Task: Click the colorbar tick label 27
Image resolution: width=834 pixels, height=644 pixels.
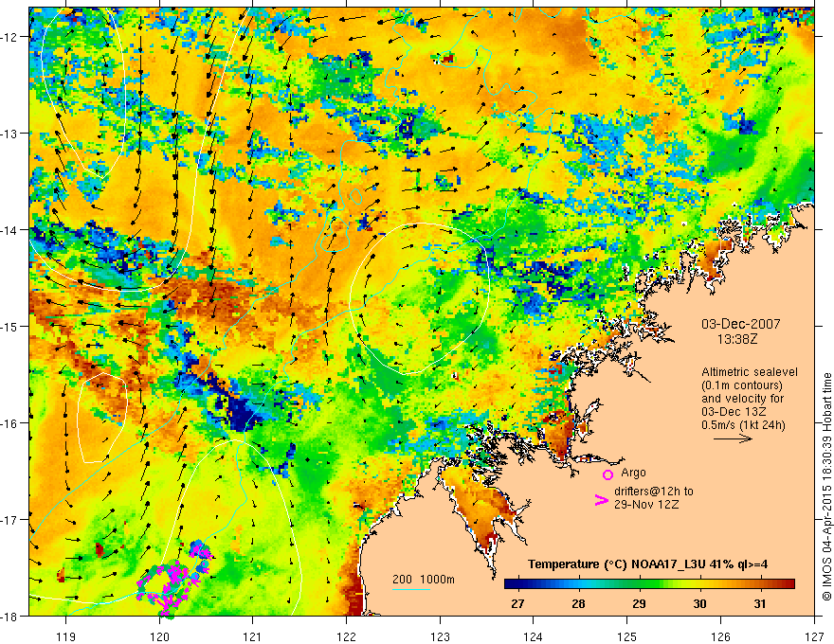Action: pyautogui.click(x=517, y=603)
